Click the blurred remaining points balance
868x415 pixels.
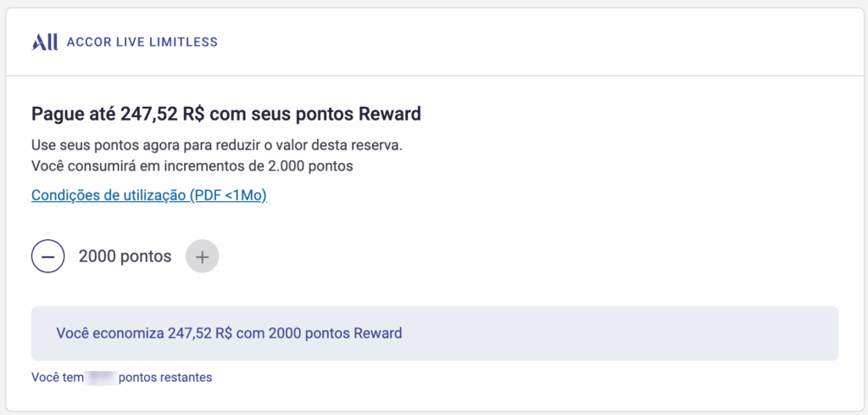click(x=101, y=377)
